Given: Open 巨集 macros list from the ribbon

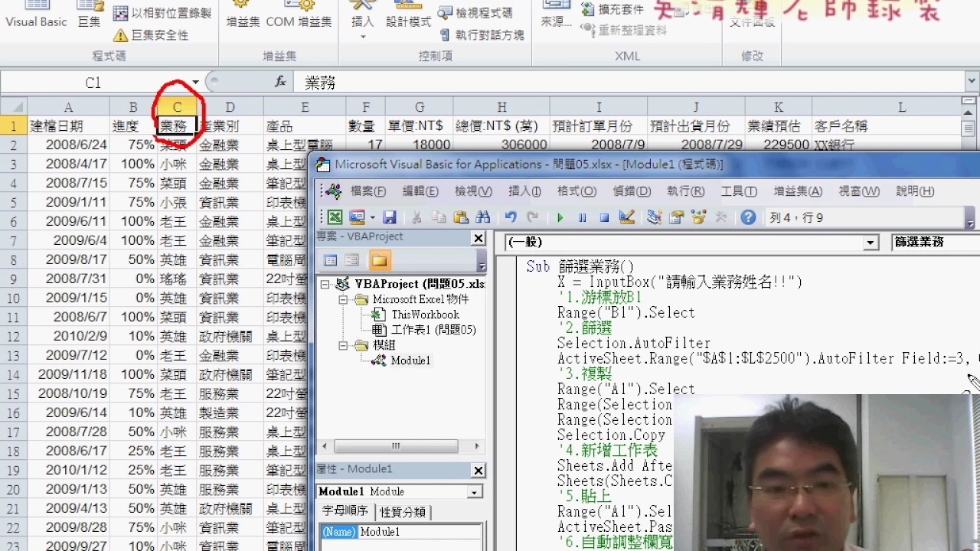Looking at the screenshot, I should click(x=89, y=15).
